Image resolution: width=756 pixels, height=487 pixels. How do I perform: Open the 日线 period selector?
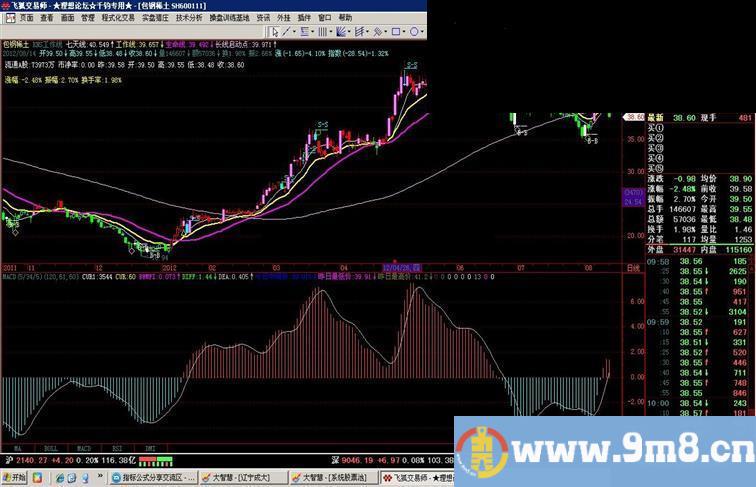(632, 268)
